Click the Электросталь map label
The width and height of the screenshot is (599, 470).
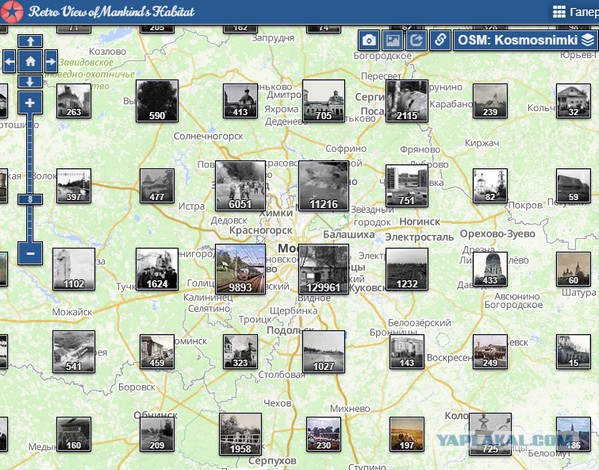click(x=419, y=237)
